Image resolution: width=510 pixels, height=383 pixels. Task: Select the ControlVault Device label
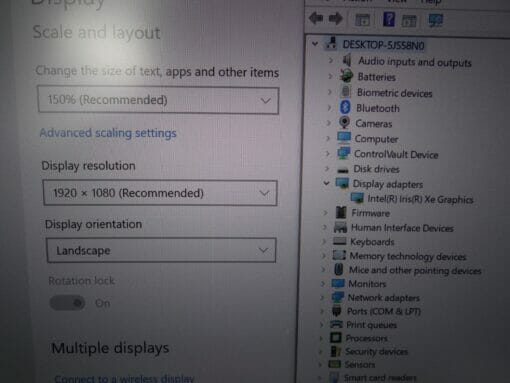tap(396, 154)
